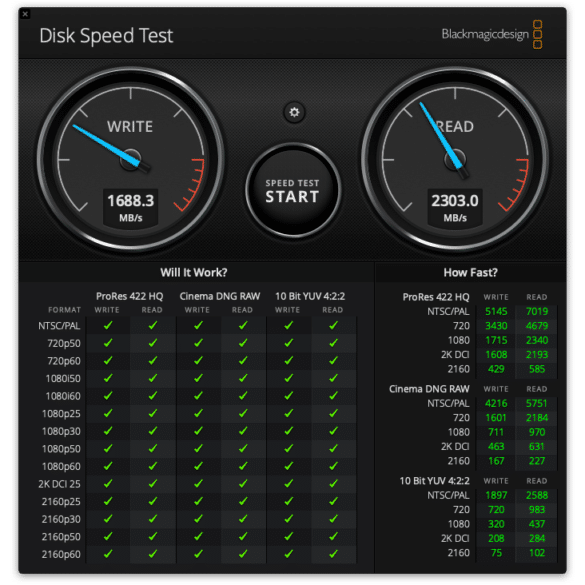Select the How Fast? panel header

point(470,272)
